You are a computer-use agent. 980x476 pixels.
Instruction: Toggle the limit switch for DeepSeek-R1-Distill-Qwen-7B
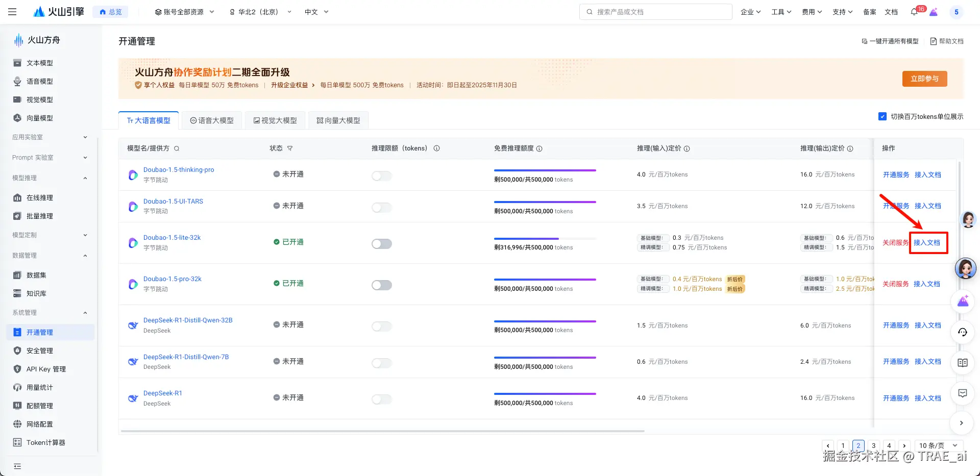[x=382, y=363]
